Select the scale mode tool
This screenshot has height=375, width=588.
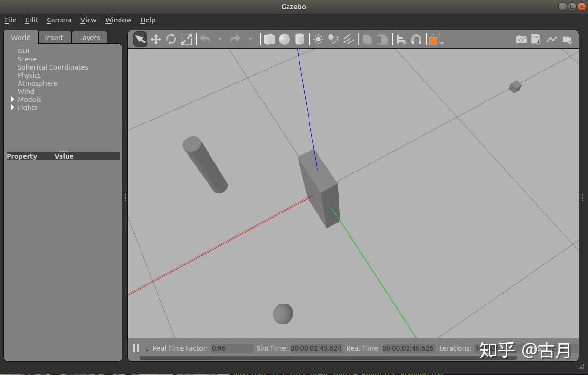[x=186, y=39]
